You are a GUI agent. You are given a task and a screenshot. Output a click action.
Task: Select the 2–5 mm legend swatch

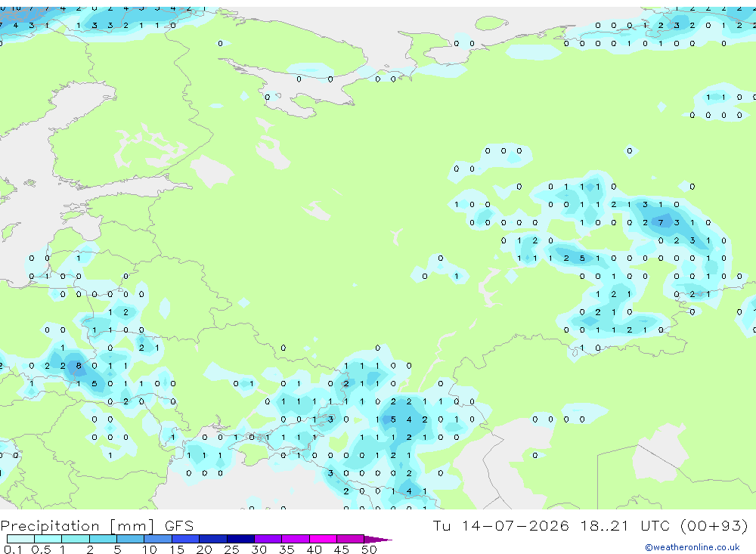coord(103,539)
